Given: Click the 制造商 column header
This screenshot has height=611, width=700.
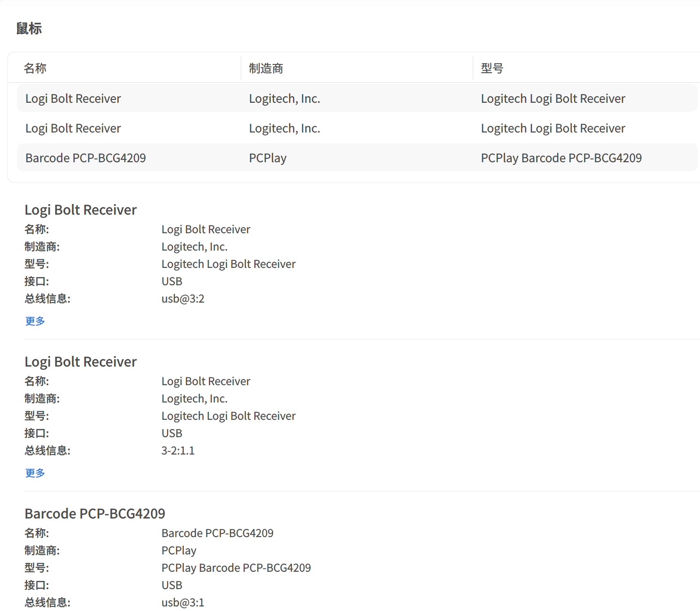Looking at the screenshot, I should pos(266,68).
